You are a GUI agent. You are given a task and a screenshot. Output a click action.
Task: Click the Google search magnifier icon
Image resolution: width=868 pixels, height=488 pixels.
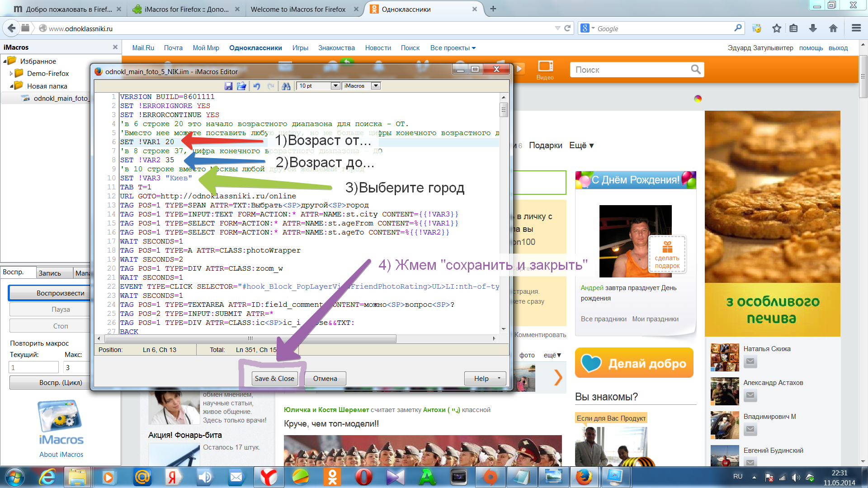tap(738, 28)
